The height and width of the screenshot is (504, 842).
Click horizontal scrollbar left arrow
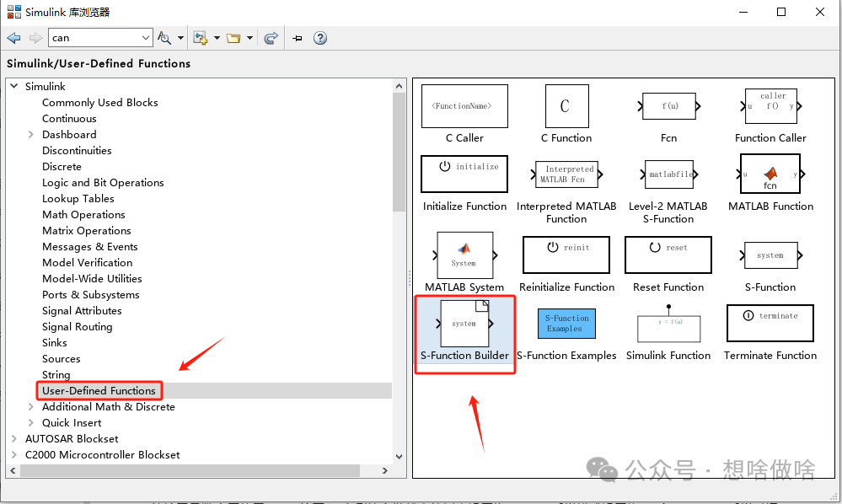coord(13,471)
